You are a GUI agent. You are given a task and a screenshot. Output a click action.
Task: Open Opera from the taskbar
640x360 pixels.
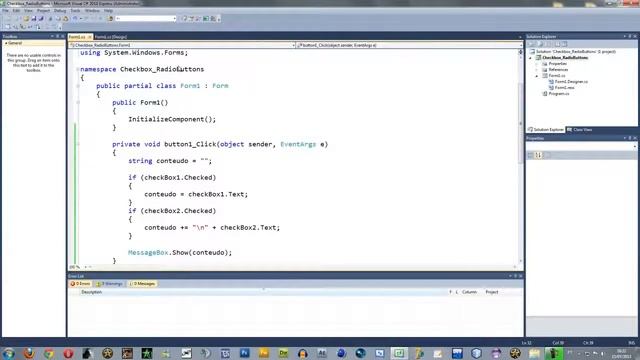(x=68, y=353)
